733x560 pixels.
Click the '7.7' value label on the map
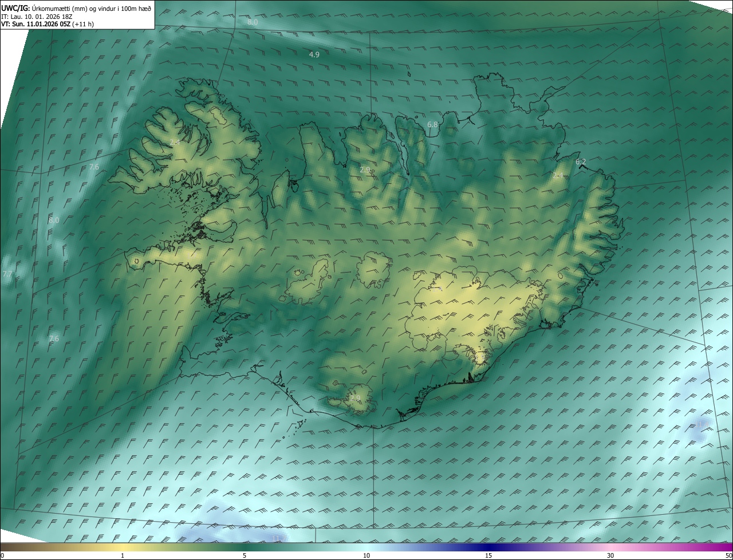pos(7,274)
